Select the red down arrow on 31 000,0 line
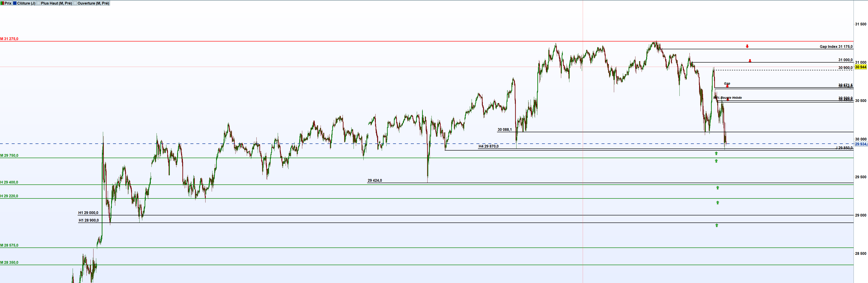 (x=750, y=61)
